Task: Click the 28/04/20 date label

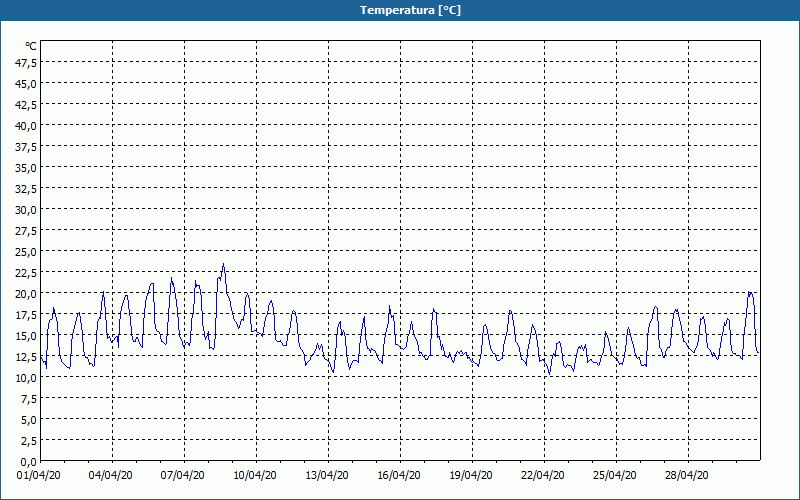Action: 687,476
